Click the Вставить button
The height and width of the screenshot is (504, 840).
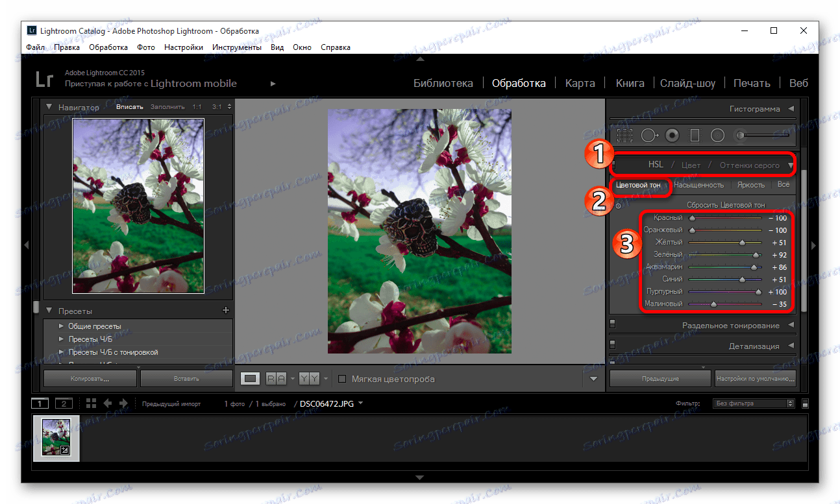click(x=187, y=378)
